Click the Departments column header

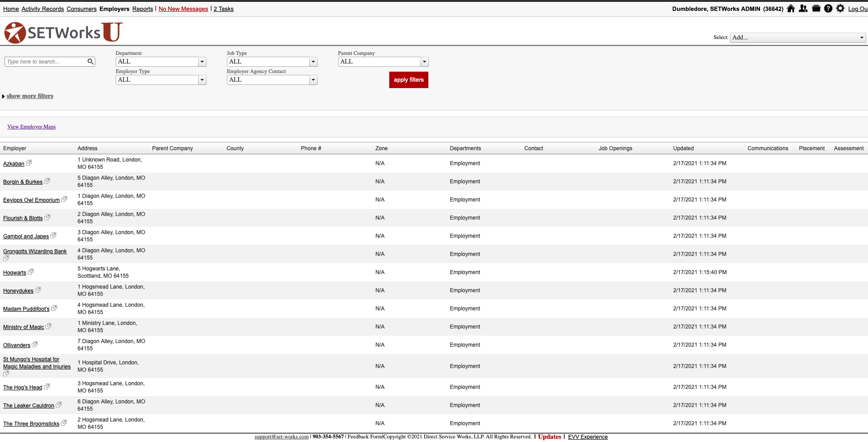[465, 148]
